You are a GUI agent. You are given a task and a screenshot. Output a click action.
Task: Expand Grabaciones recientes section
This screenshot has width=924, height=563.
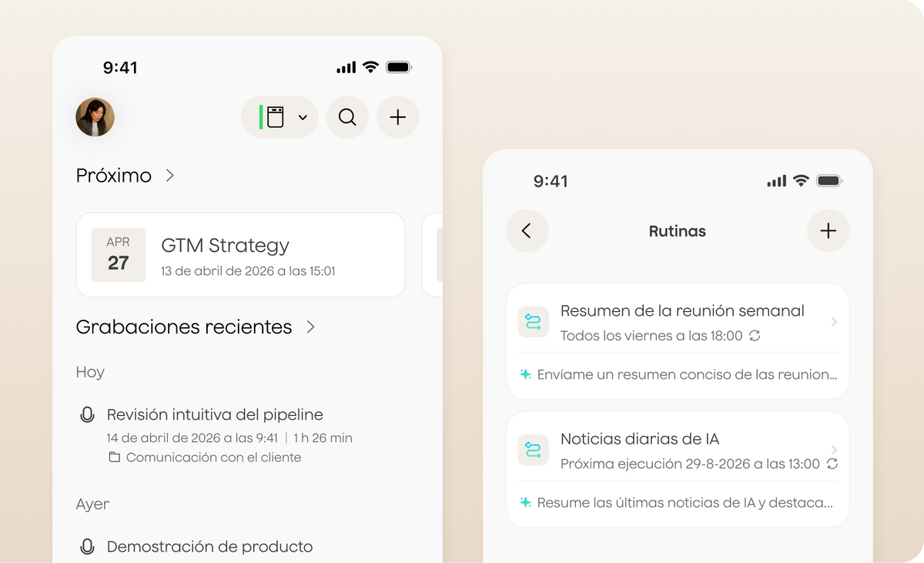coord(196,327)
